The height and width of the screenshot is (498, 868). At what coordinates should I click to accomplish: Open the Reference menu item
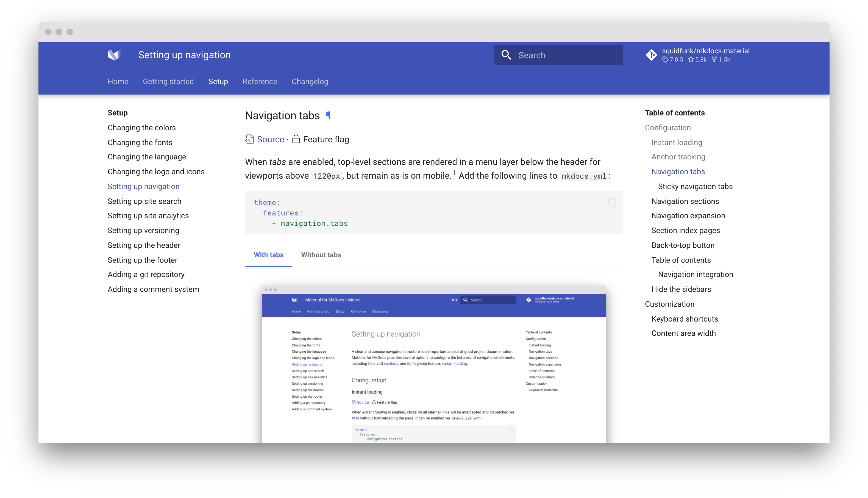[x=260, y=81]
